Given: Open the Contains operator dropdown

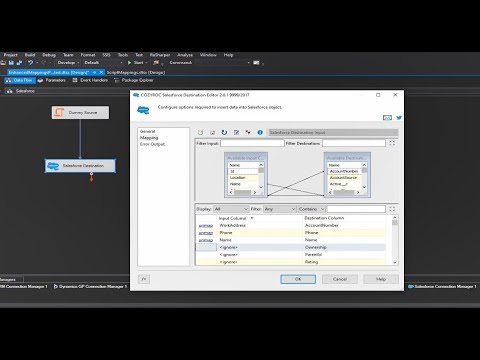Looking at the screenshot, I should pos(312,209).
